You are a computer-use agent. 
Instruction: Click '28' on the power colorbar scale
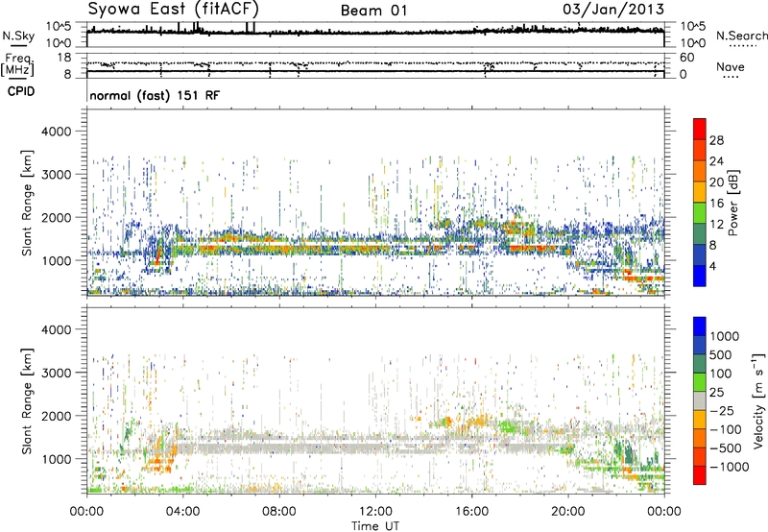(x=716, y=140)
